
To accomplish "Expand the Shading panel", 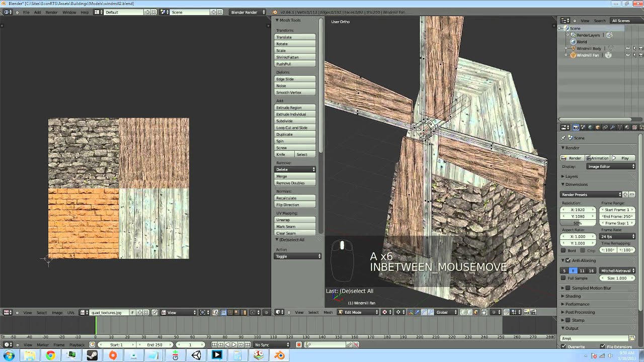I will 573,296.
